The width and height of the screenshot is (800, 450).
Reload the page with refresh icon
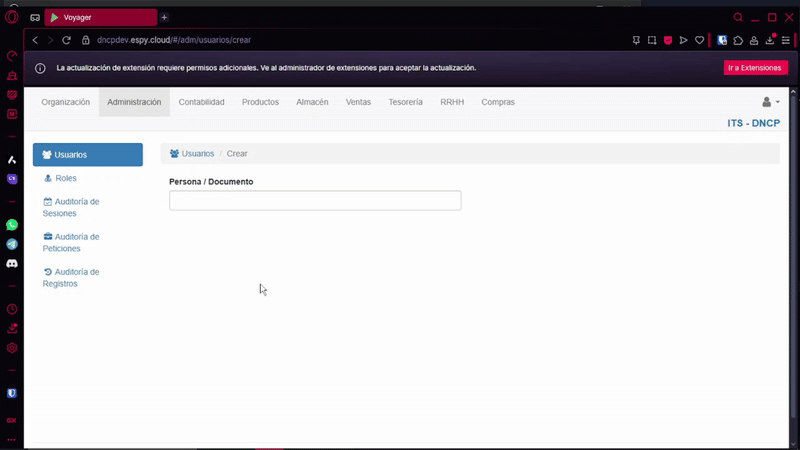point(67,40)
